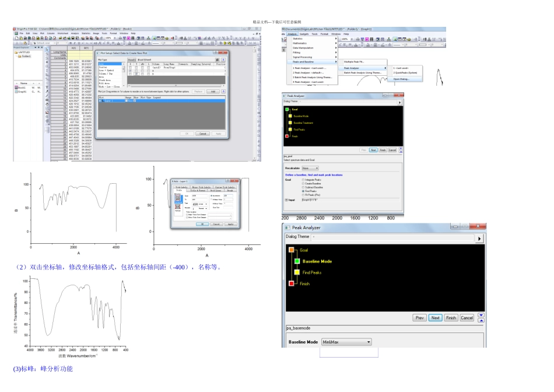Open the Analysis menu
This screenshot has height=392, width=554.
292,34
